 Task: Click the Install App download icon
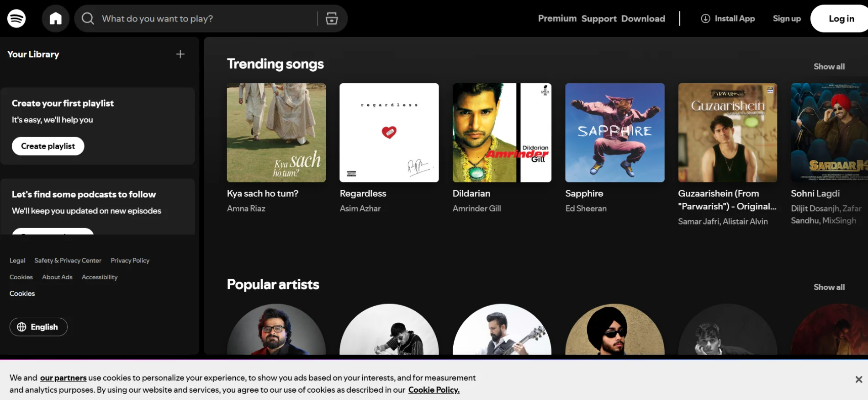tap(706, 18)
